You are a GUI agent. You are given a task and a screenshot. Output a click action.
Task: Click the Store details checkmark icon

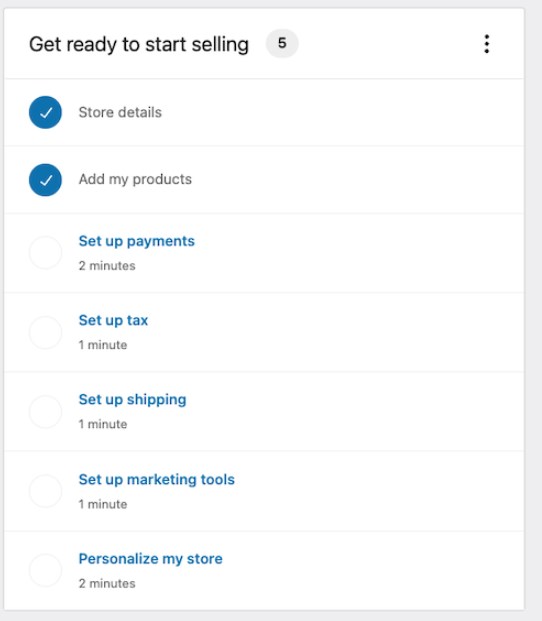45,112
